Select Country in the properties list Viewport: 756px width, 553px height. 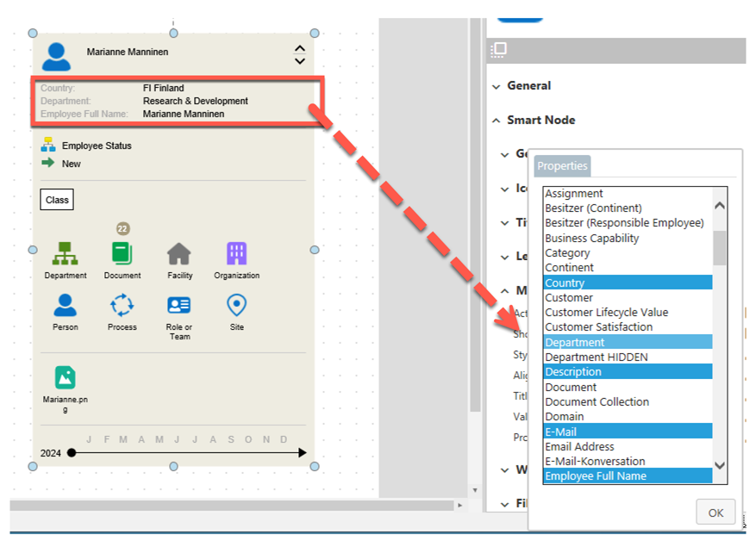(x=627, y=283)
